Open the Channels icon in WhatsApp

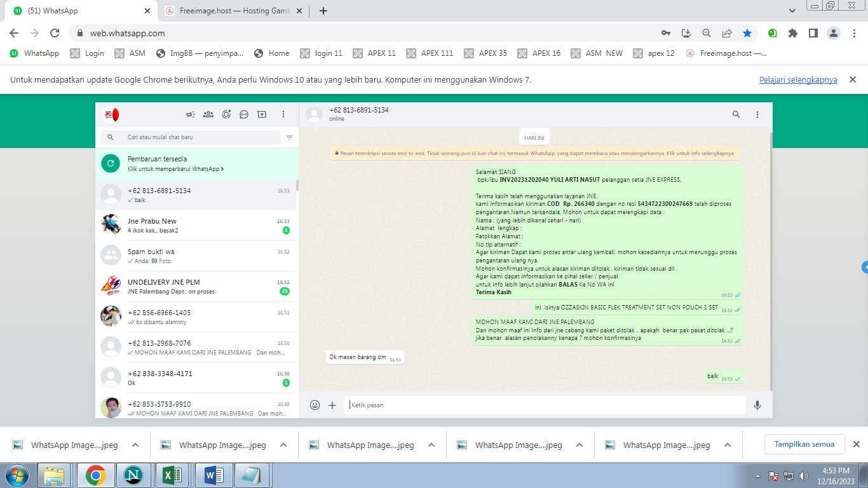click(244, 114)
